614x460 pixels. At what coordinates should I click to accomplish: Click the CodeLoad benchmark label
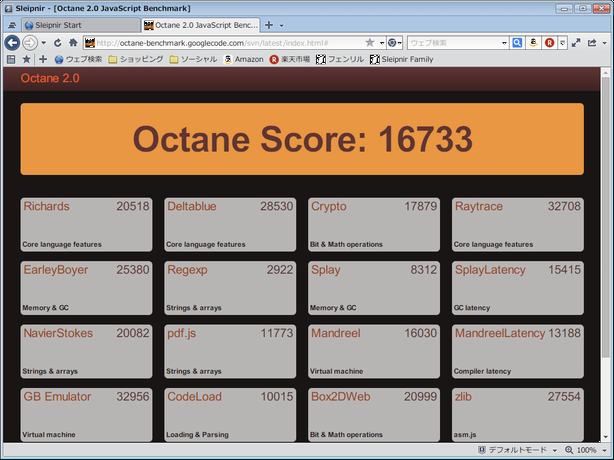(x=194, y=397)
